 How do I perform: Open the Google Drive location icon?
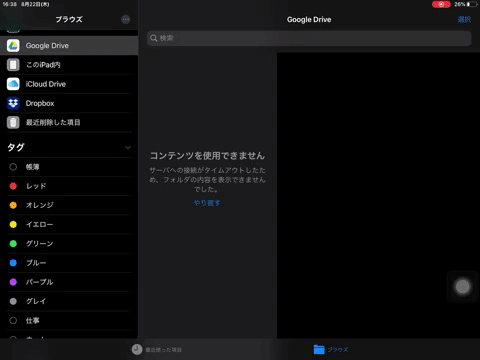(x=13, y=46)
